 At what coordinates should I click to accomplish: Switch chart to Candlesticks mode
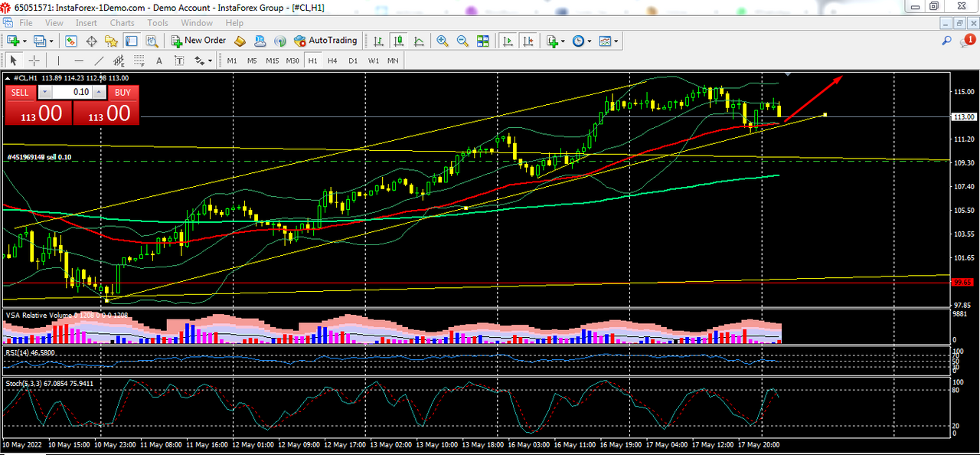[398, 41]
